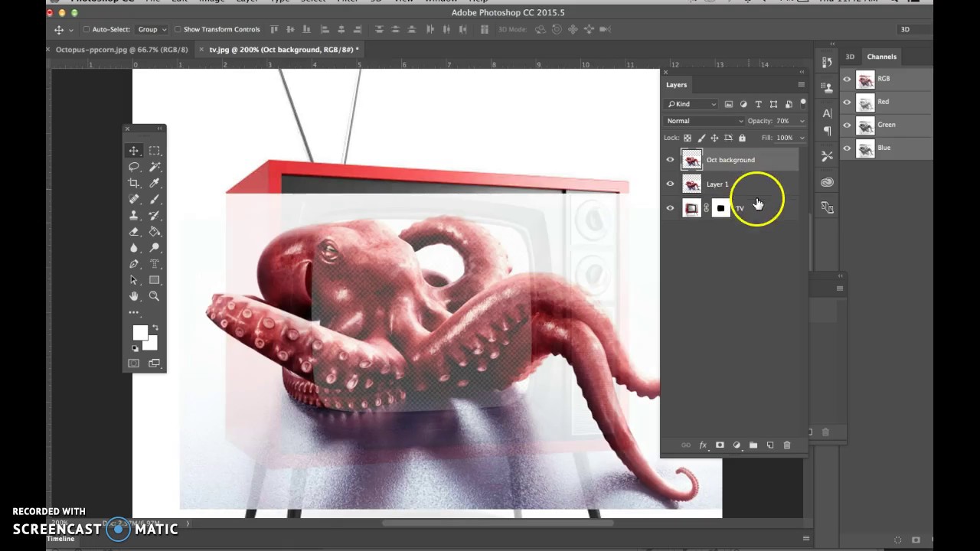The height and width of the screenshot is (551, 980).
Task: Toggle Blue channel visibility
Action: [847, 148]
